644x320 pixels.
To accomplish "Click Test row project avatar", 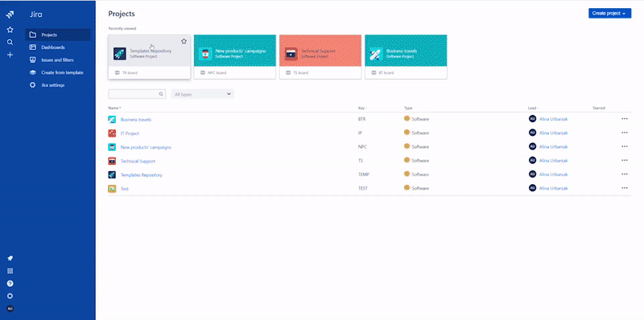I will point(112,189).
